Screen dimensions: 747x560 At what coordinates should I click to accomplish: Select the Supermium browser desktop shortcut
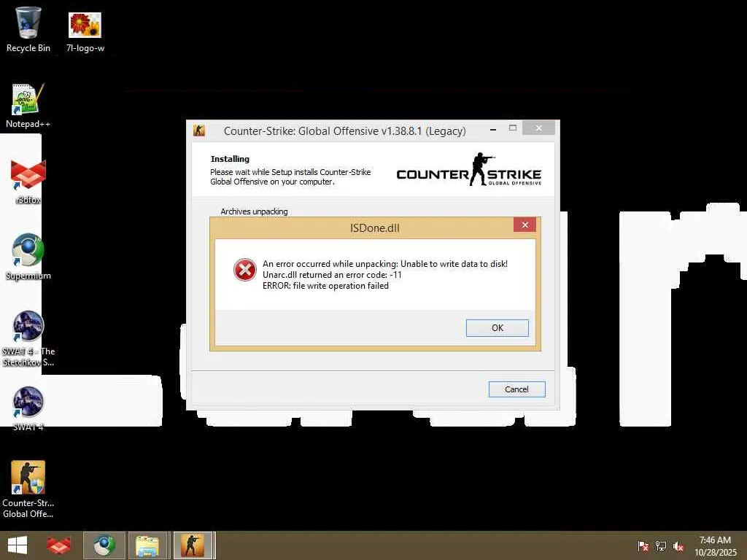[x=28, y=257]
